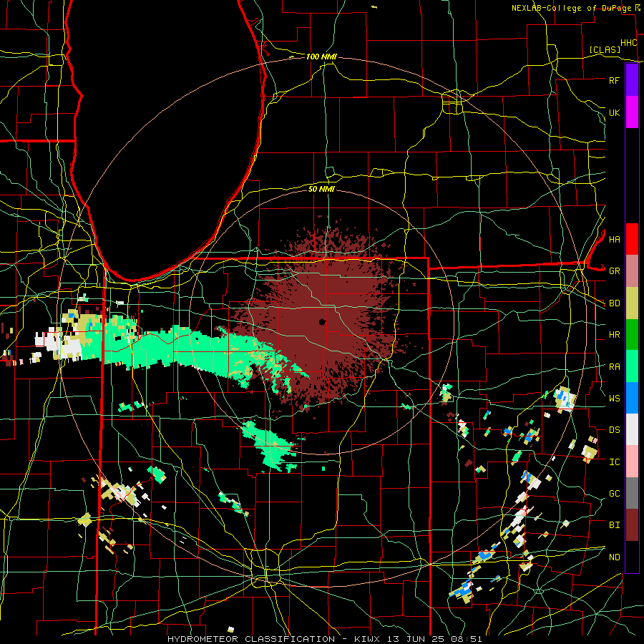
Task: Click the NEXLAB-College of DuPage credit text
Action: pyautogui.click(x=571, y=8)
